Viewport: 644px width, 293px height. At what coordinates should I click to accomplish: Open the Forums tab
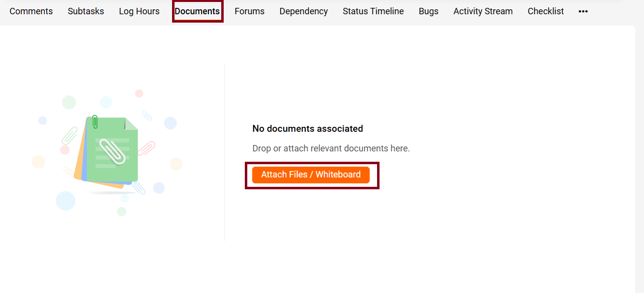(249, 11)
